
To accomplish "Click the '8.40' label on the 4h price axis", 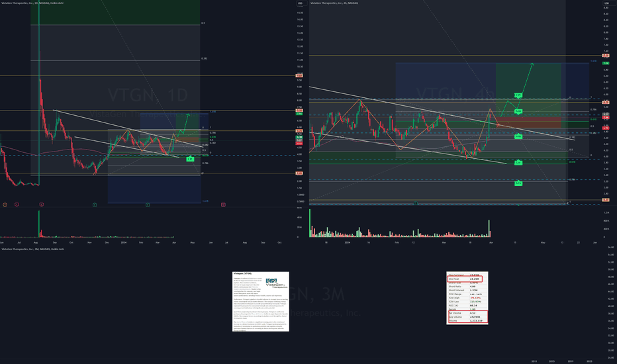I will click(x=606, y=20).
